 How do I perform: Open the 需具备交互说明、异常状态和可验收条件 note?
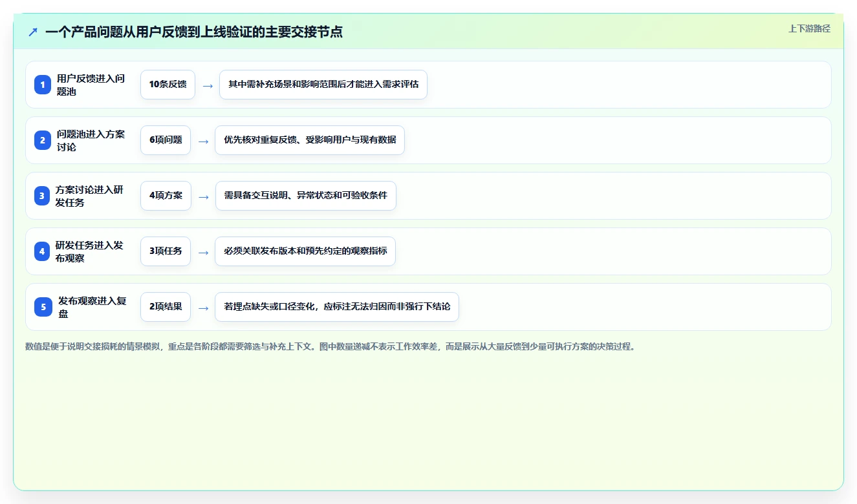tap(306, 196)
